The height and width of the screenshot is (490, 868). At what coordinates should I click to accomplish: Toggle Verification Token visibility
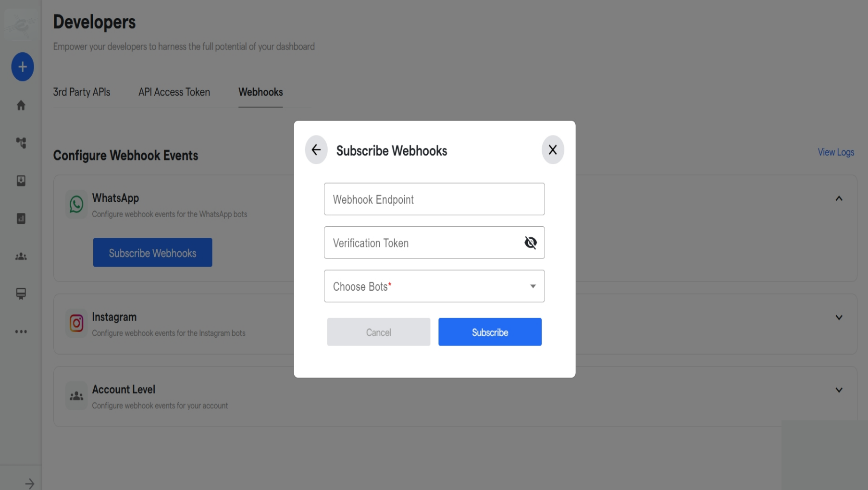coord(530,243)
